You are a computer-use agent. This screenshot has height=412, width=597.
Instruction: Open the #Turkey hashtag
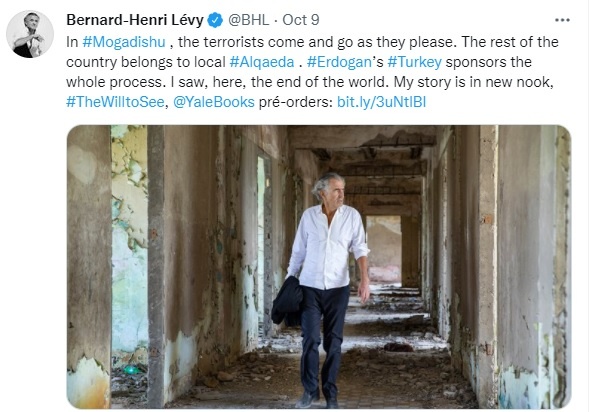coord(415,62)
